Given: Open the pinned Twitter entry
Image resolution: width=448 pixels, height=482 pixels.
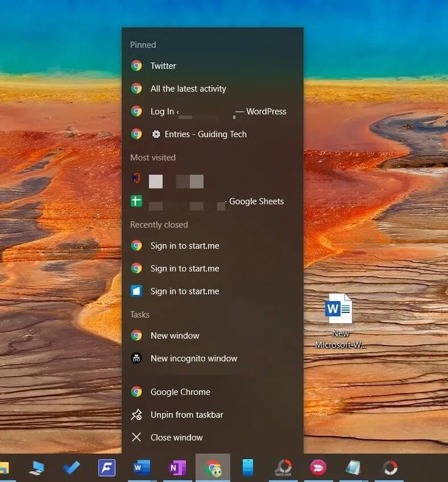Looking at the screenshot, I should tap(213, 66).
